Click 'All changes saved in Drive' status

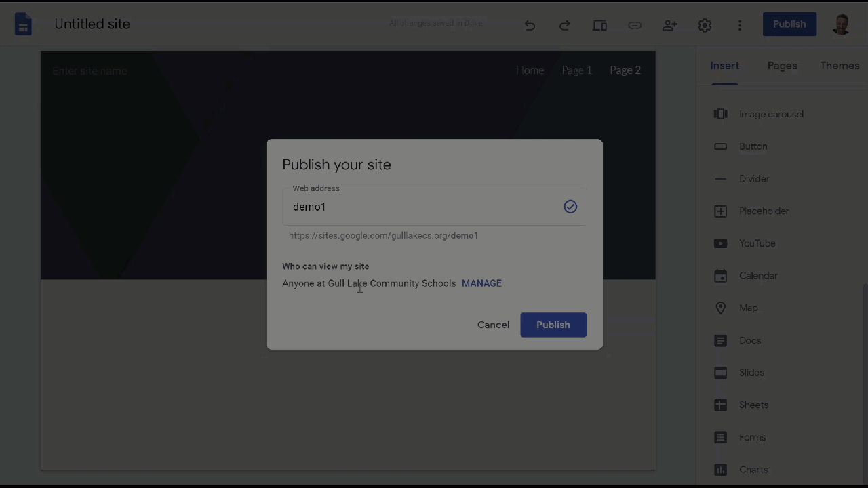tap(435, 23)
